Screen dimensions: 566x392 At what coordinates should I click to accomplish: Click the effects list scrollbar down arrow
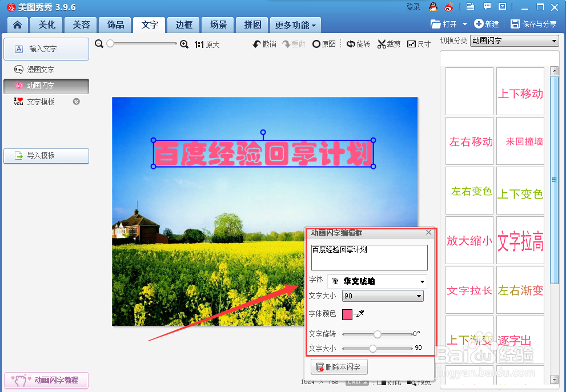coord(554,379)
